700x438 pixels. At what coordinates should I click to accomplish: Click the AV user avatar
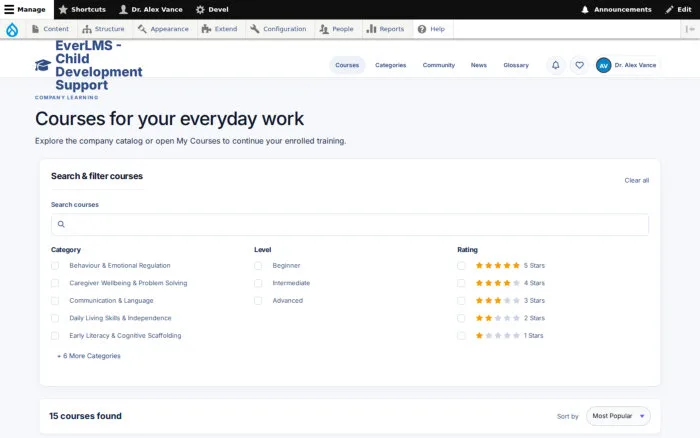click(604, 66)
